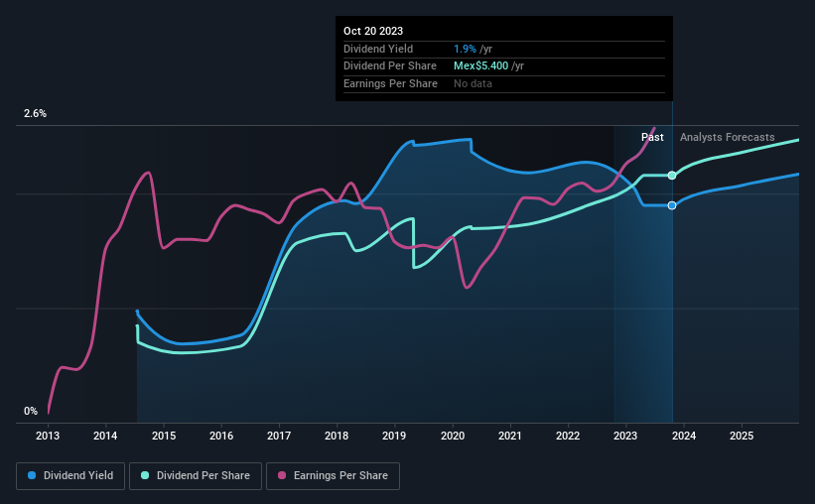Click the tooltip's 'Dividend Yield' row label
This screenshot has height=504, width=815.
pyautogui.click(x=378, y=49)
